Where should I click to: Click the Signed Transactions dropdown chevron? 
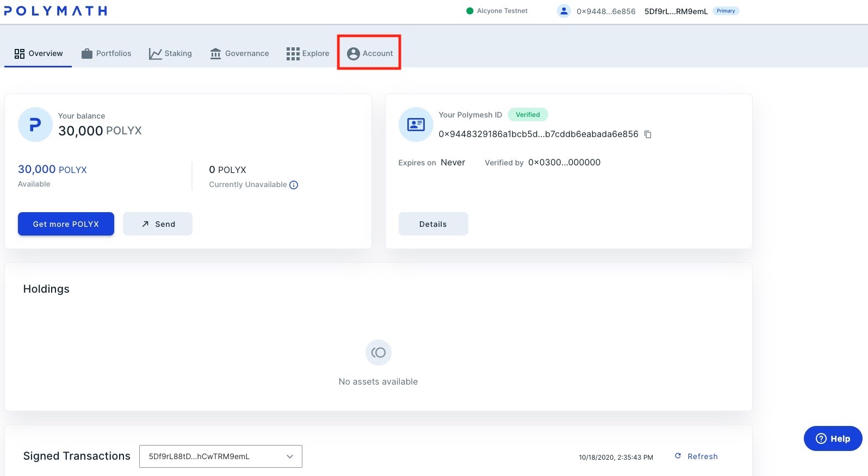point(290,456)
